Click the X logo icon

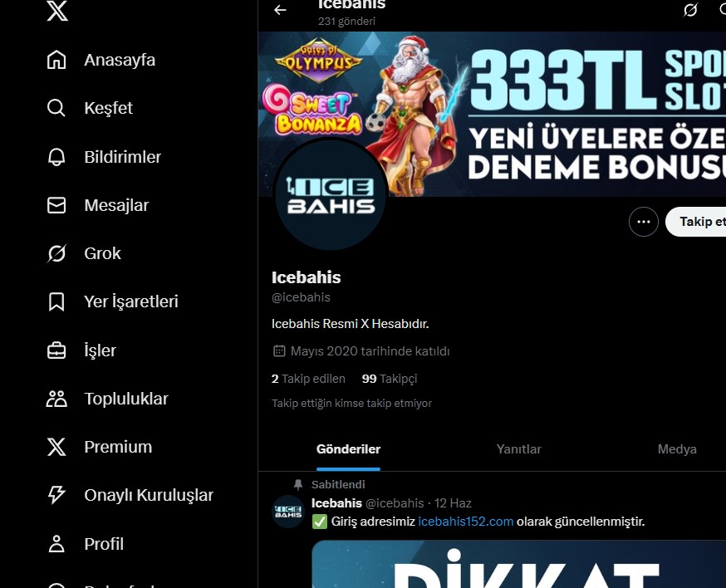click(56, 12)
